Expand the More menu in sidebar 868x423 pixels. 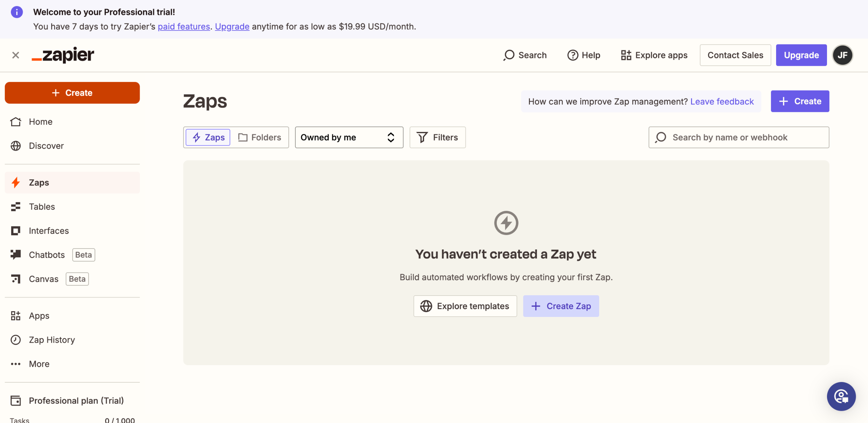[39, 364]
